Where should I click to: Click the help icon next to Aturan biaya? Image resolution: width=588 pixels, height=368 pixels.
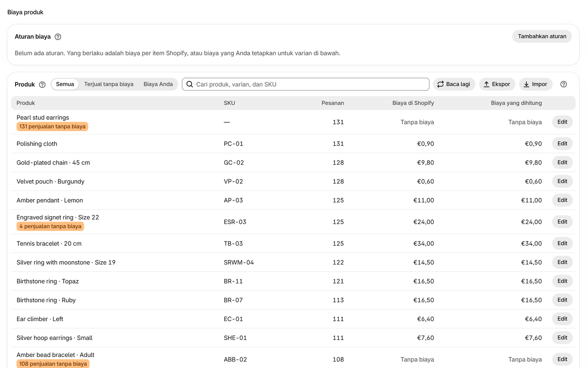[x=58, y=37]
